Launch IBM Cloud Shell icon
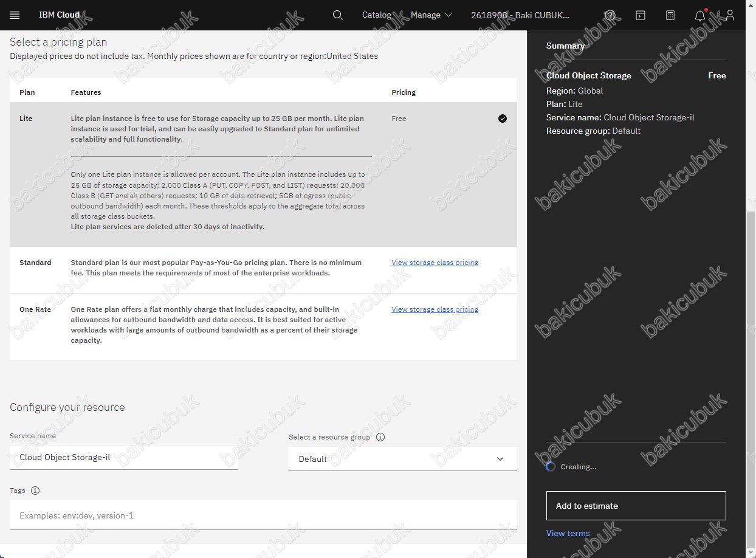The image size is (756, 558). coord(641,15)
